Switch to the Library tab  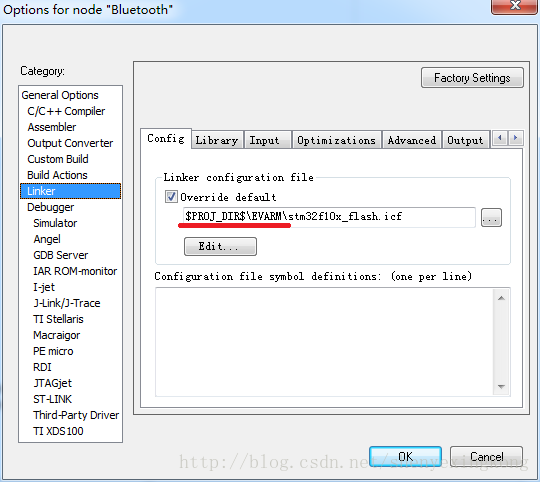click(x=217, y=140)
